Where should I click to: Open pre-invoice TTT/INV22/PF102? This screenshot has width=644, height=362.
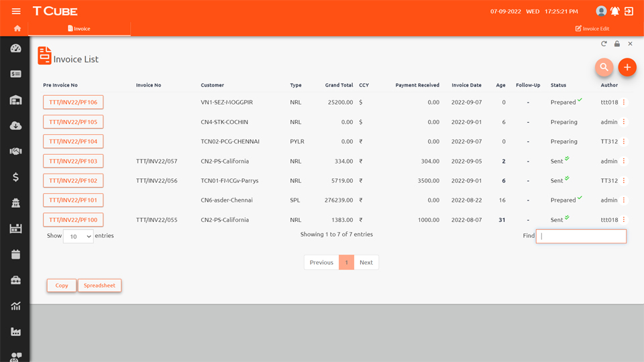(73, 180)
